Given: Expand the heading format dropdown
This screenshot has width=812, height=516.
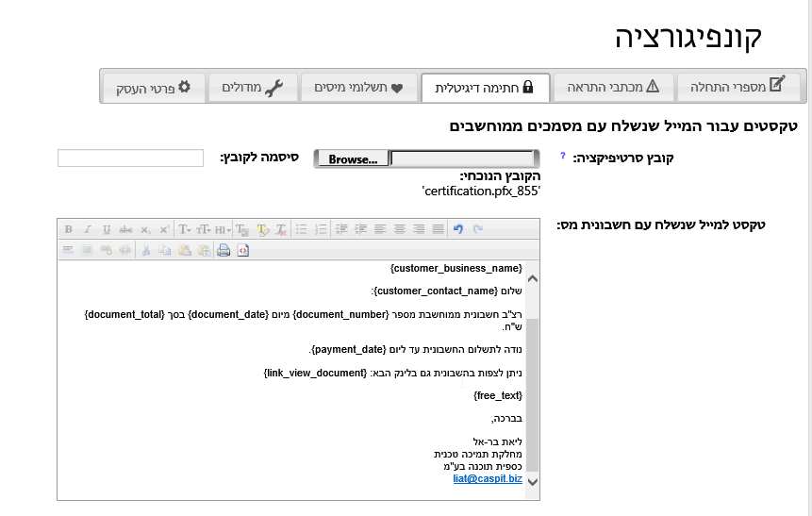Looking at the screenshot, I should click(223, 229).
